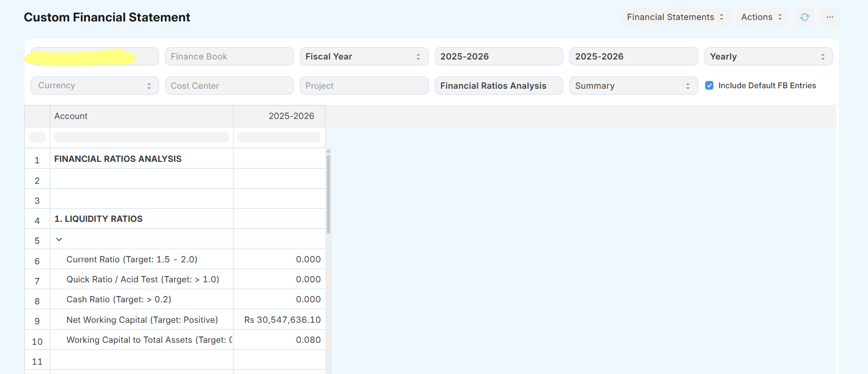868x374 pixels.
Task: Click the Project filter field
Action: tap(364, 86)
